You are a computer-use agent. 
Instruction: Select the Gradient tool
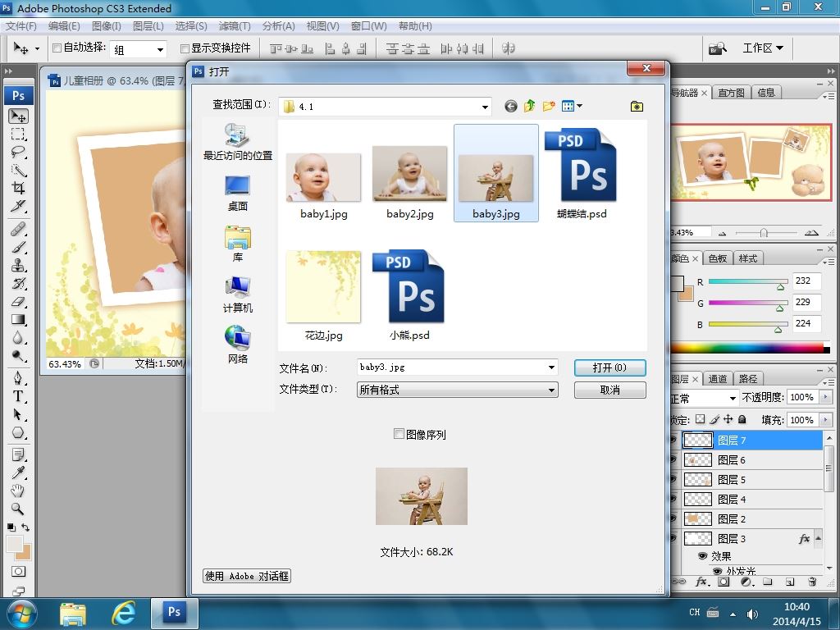18,320
